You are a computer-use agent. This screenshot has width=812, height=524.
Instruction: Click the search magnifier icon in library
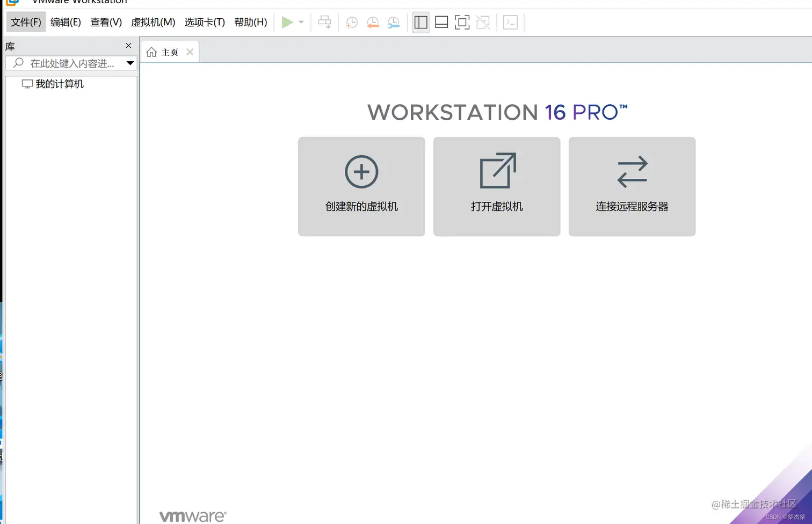point(18,63)
